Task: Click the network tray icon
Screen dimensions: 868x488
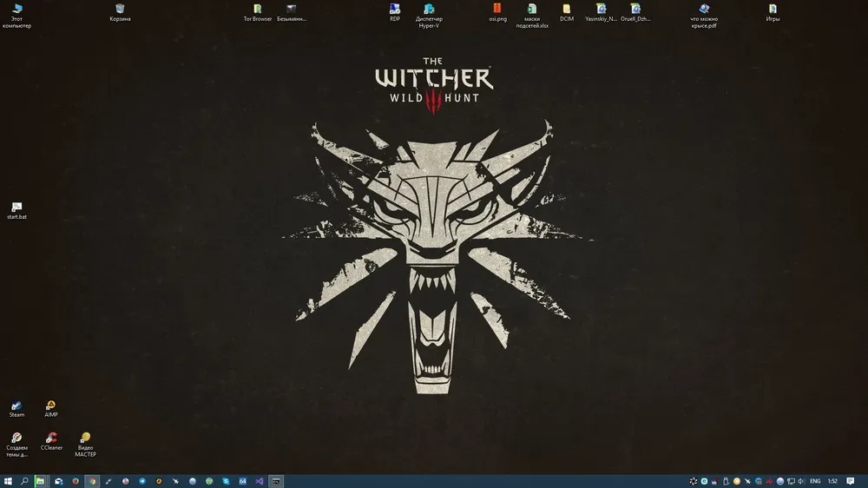Action: pos(791,481)
